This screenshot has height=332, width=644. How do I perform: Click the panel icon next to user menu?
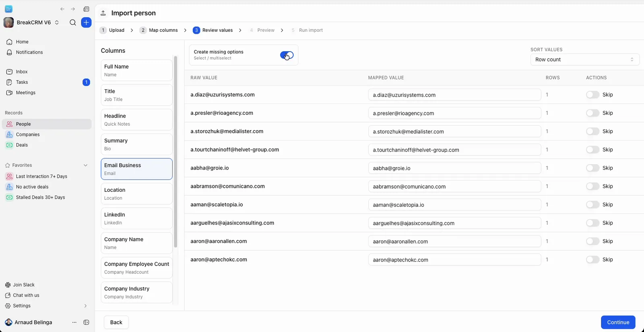pos(86,322)
